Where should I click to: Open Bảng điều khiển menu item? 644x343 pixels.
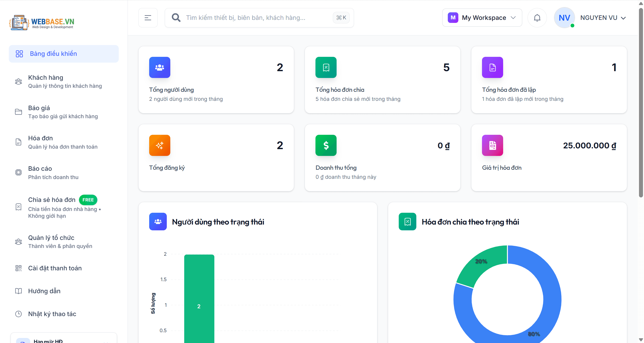[64, 54]
